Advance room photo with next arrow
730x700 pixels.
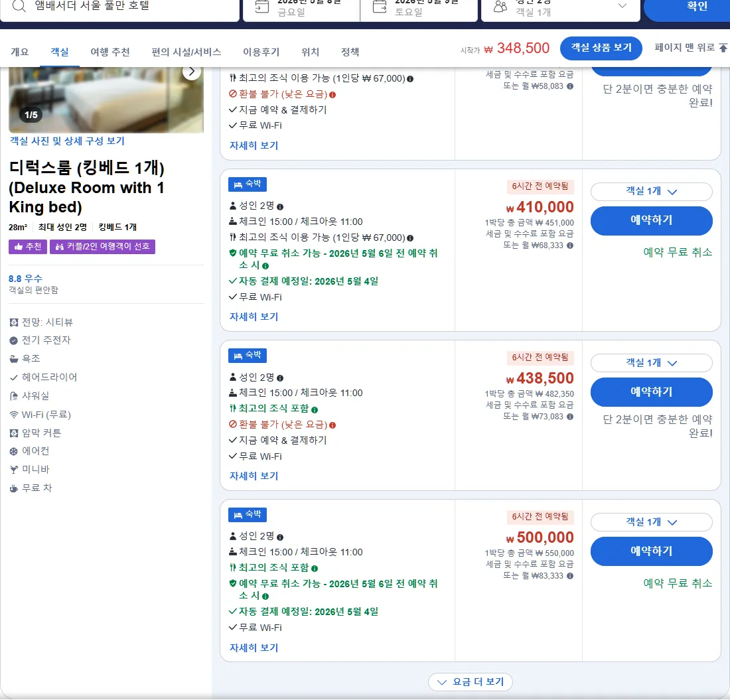[191, 72]
